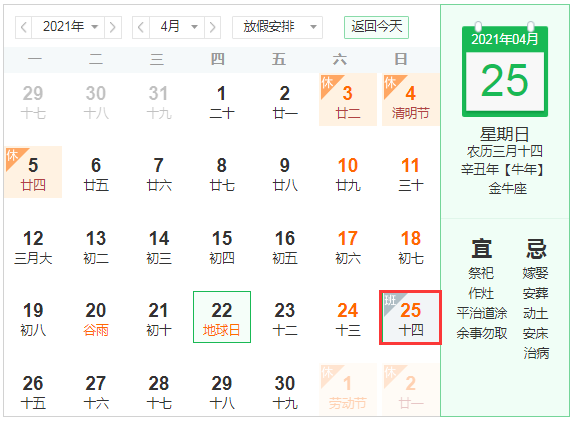Image resolution: width=574 pixels, height=422 pixels.
Task: Expand the 放假安排 holiday dropdown
Action: coord(277,27)
